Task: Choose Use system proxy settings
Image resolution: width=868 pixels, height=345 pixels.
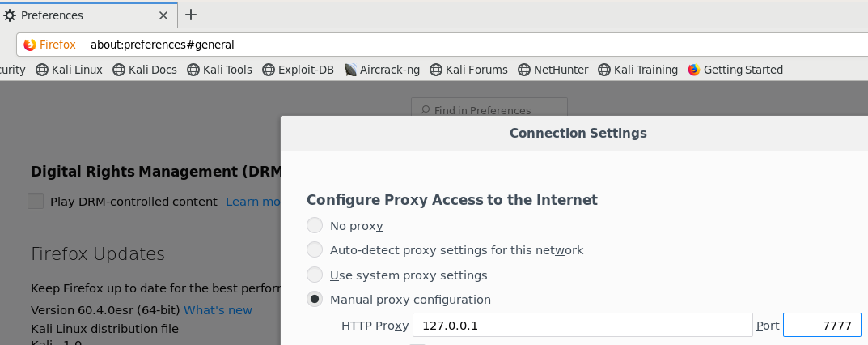Action: (315, 275)
